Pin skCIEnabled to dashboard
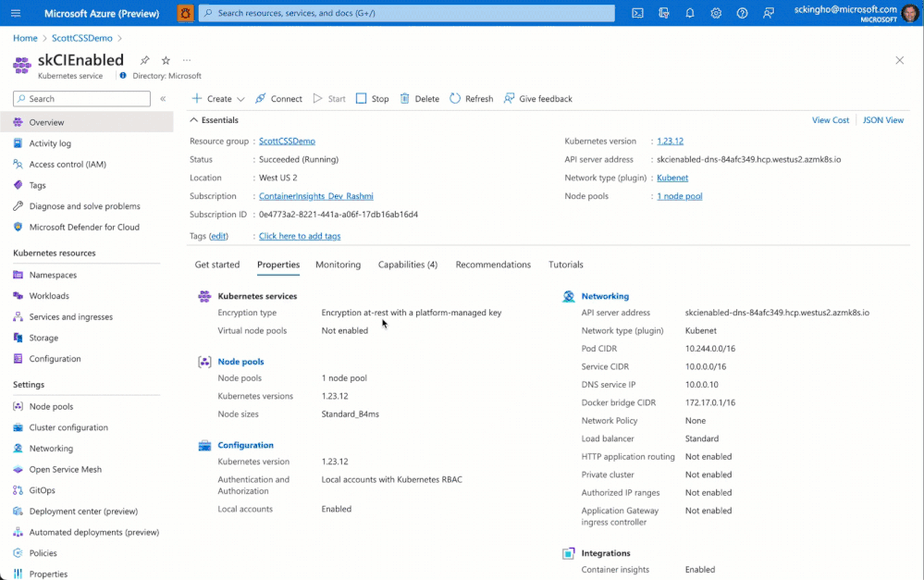 click(x=144, y=60)
